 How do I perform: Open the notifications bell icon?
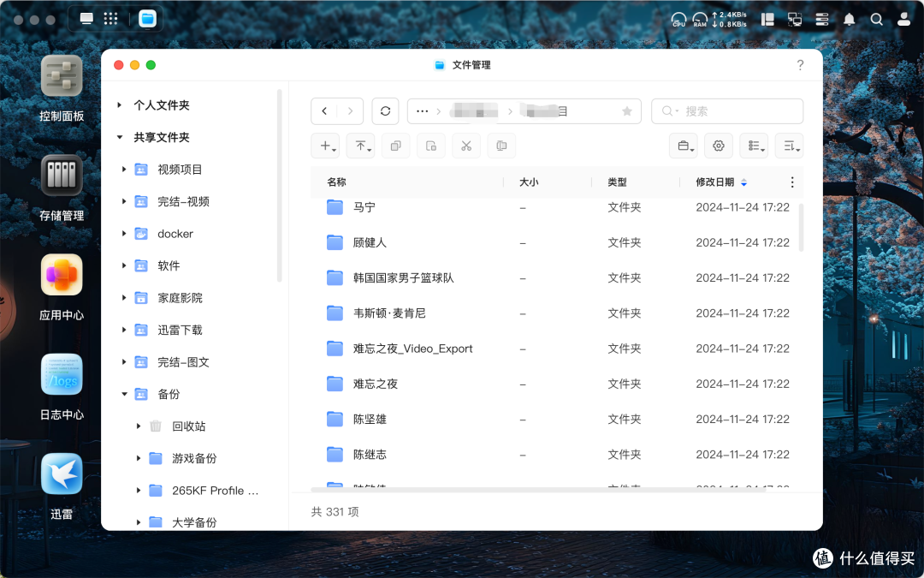click(x=850, y=20)
